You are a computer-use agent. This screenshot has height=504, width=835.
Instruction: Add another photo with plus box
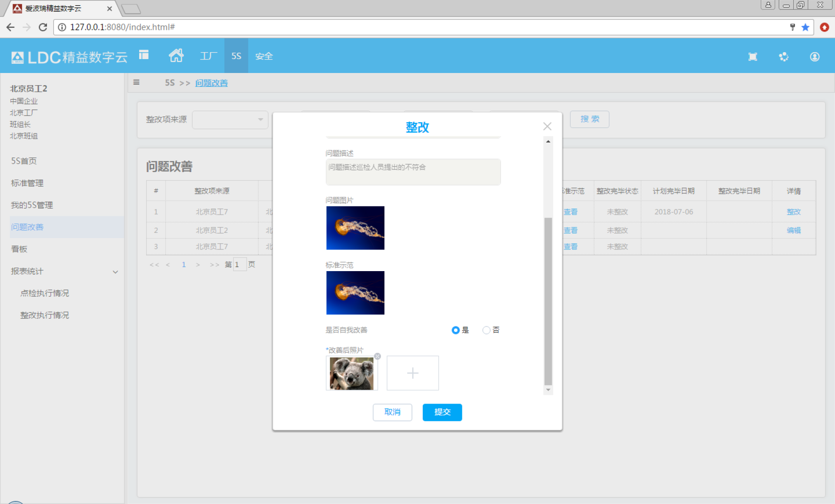(413, 373)
